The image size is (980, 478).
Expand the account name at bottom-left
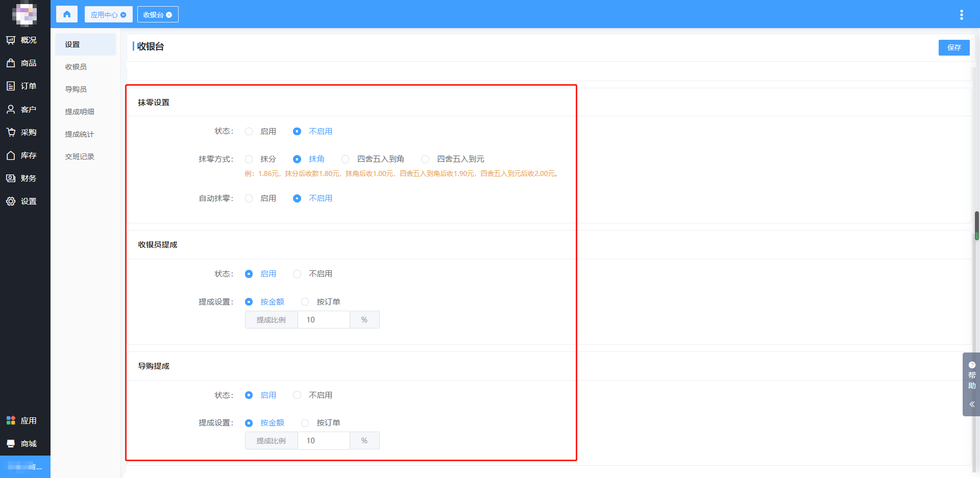coord(25,467)
